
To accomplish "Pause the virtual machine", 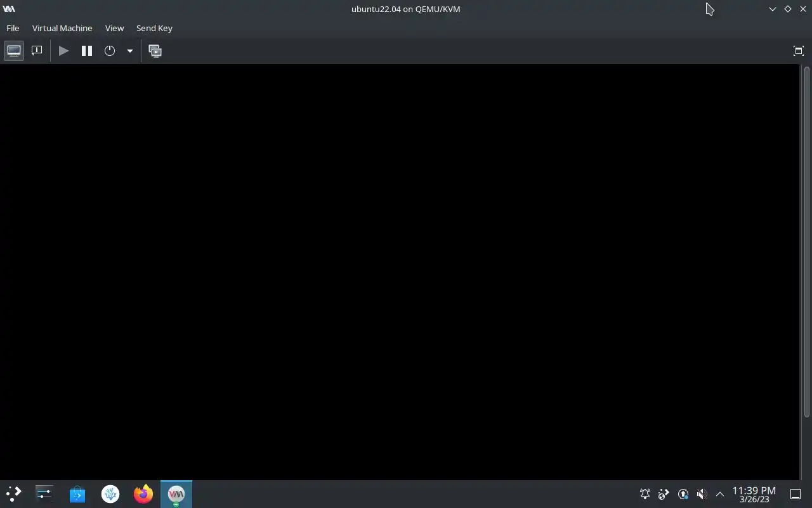I will pyautogui.click(x=87, y=51).
